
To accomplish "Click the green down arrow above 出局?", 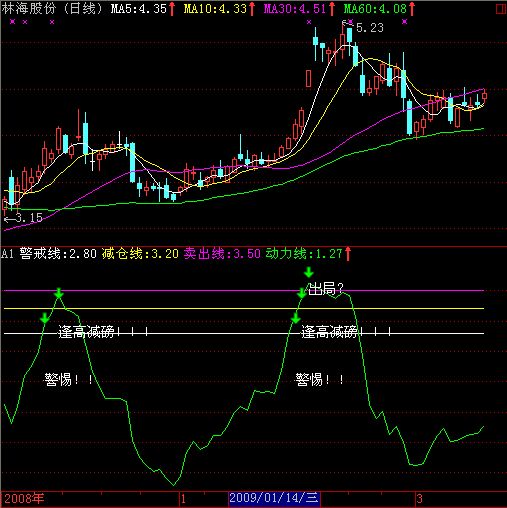I will click(309, 272).
